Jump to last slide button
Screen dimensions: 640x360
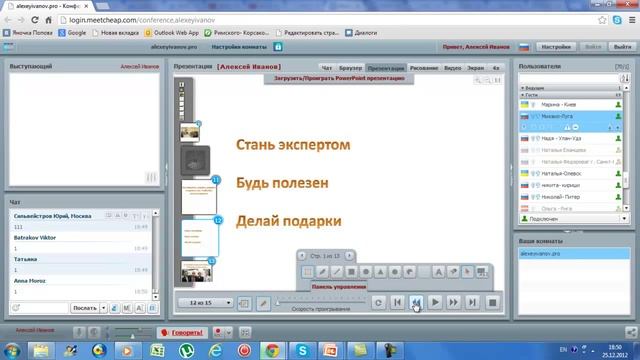(x=472, y=303)
